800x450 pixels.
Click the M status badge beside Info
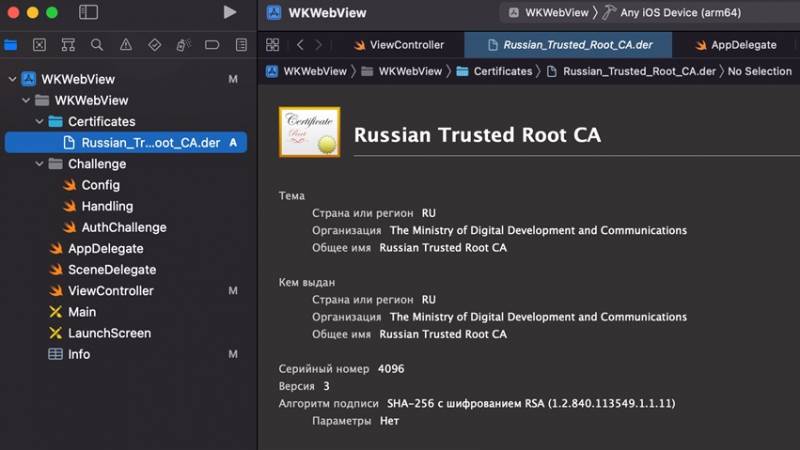coord(233,355)
